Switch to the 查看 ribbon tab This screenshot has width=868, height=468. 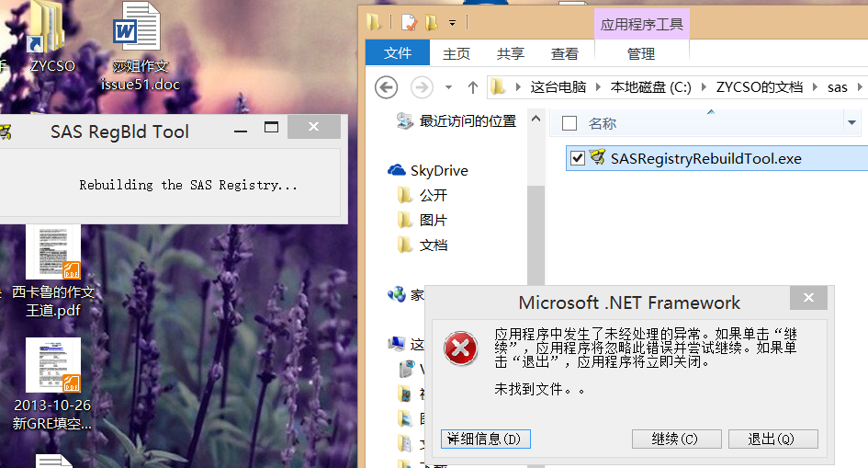coord(565,53)
